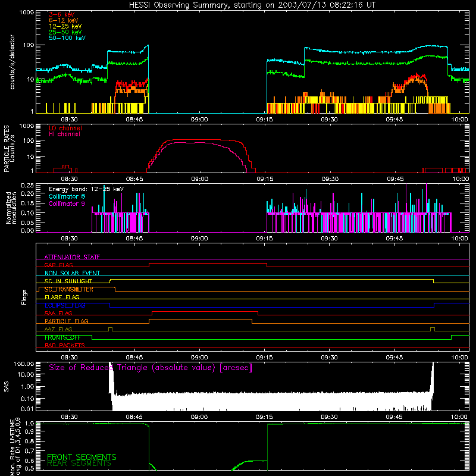This screenshot has height=476, width=476.
Task: Click the SAA_FLAG label
Action: 58,313
